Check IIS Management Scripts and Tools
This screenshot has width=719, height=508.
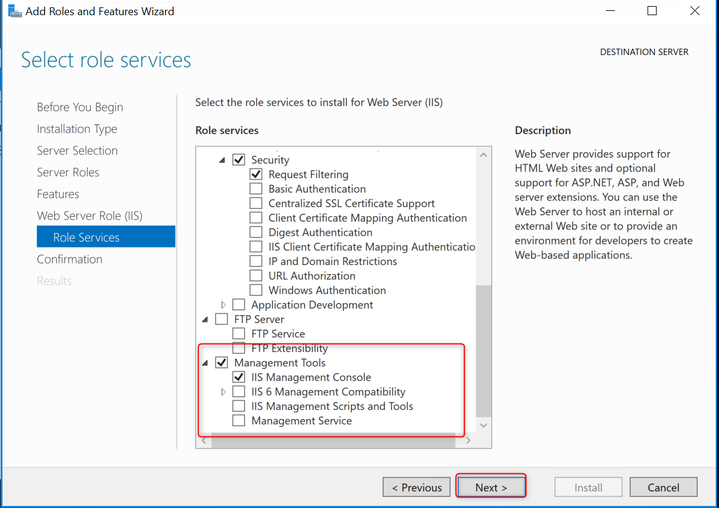coord(238,406)
